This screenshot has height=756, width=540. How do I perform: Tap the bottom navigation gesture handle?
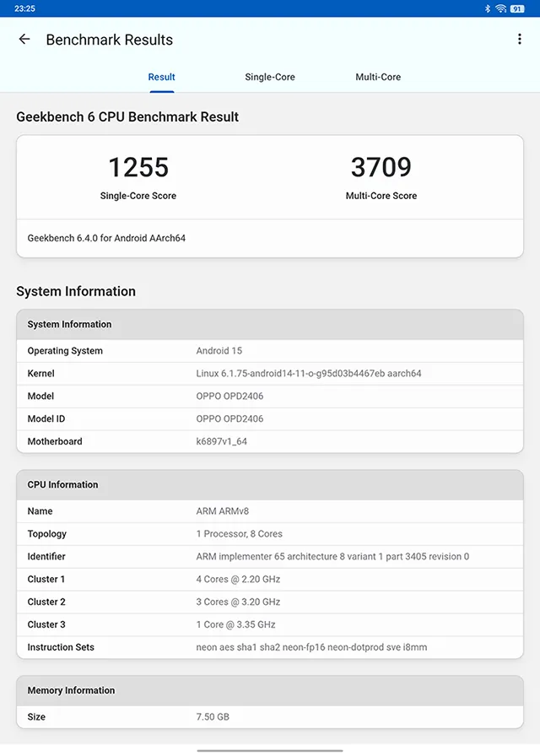[x=270, y=751]
